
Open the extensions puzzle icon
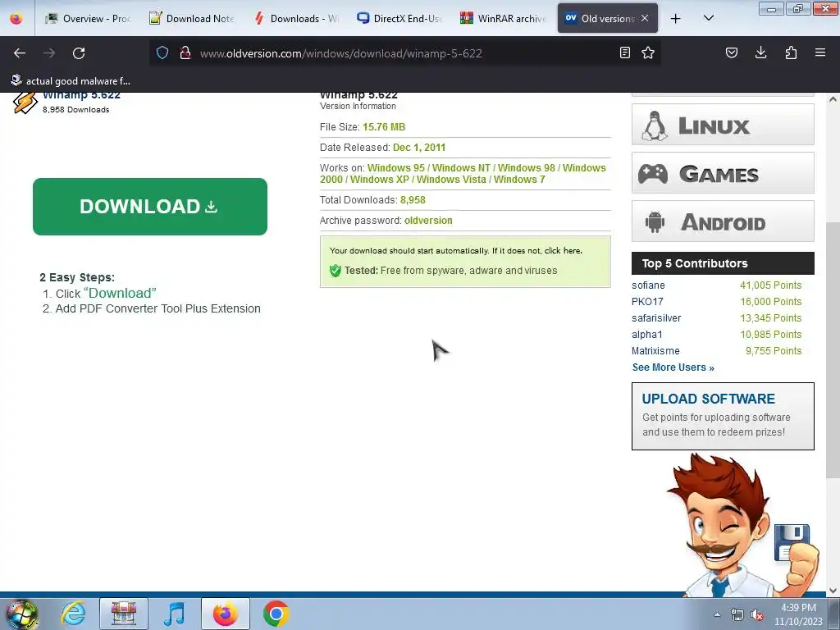coord(791,52)
